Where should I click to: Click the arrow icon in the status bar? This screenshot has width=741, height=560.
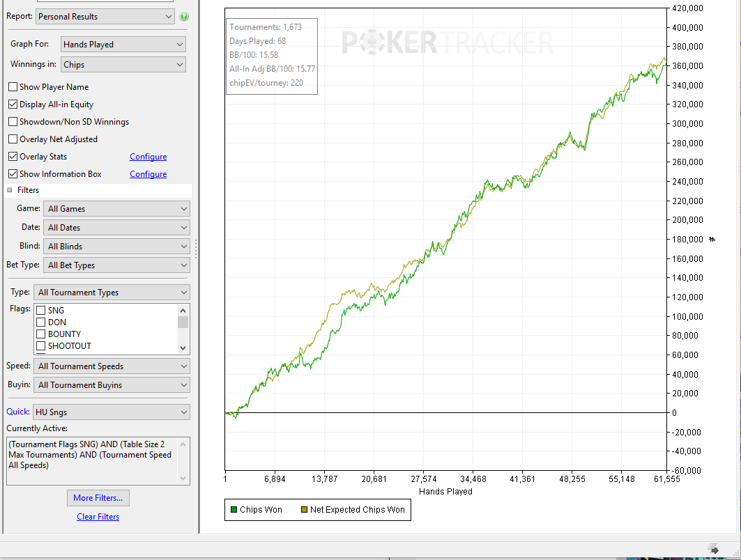click(714, 549)
